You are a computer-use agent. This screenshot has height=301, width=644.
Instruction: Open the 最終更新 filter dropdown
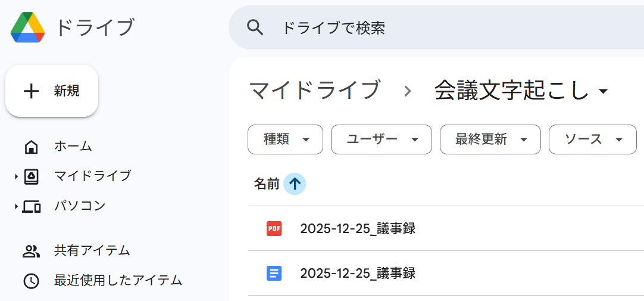point(490,139)
